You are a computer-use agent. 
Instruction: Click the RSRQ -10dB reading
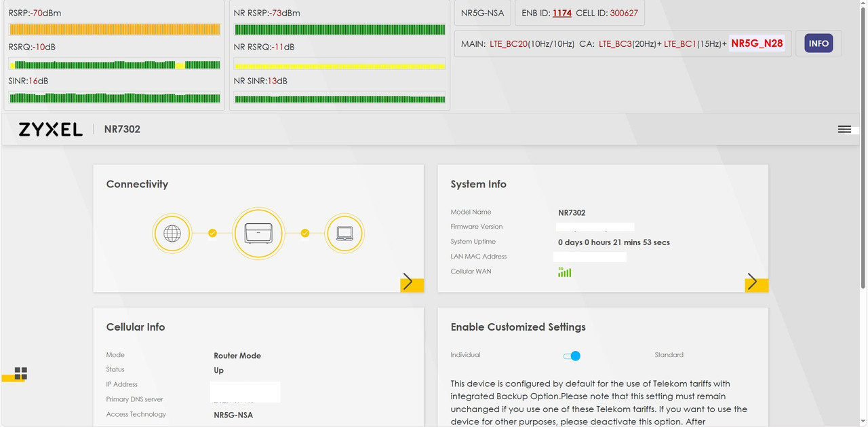pos(32,47)
